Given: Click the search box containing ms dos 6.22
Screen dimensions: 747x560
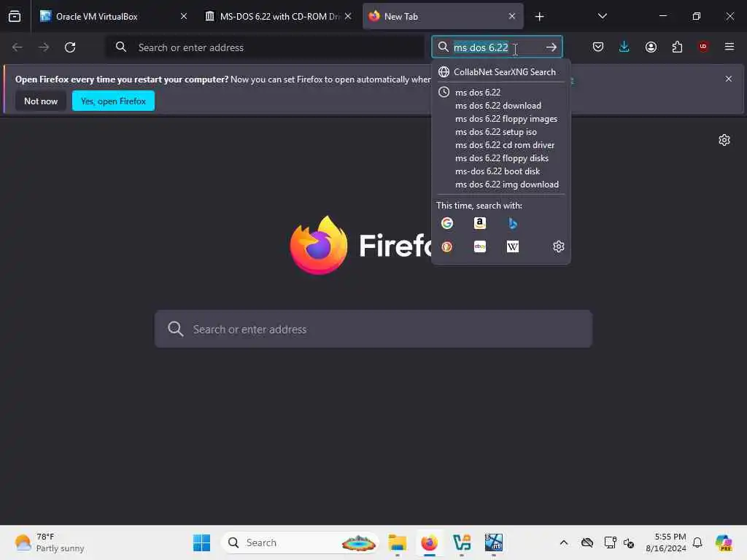Looking at the screenshot, I should (x=497, y=47).
